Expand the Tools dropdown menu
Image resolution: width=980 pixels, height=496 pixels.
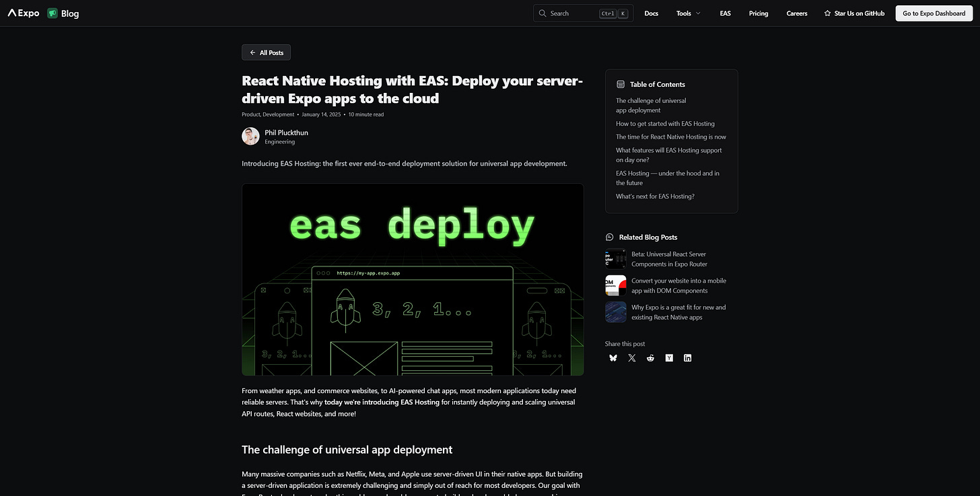(x=689, y=13)
